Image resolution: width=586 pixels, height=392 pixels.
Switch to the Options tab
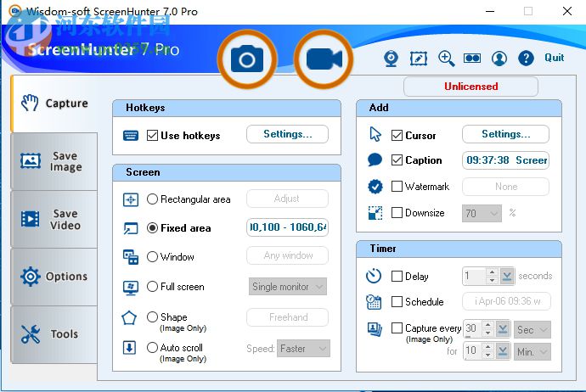[54, 277]
